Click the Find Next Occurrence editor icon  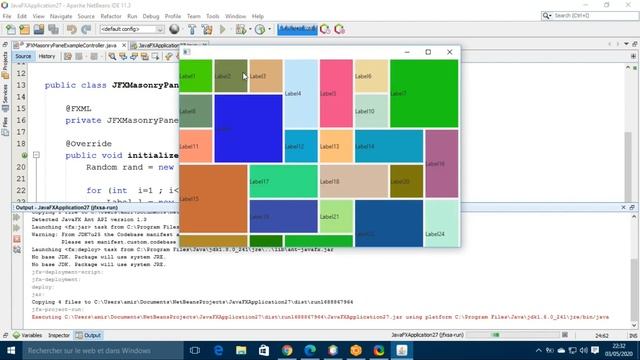(134, 56)
